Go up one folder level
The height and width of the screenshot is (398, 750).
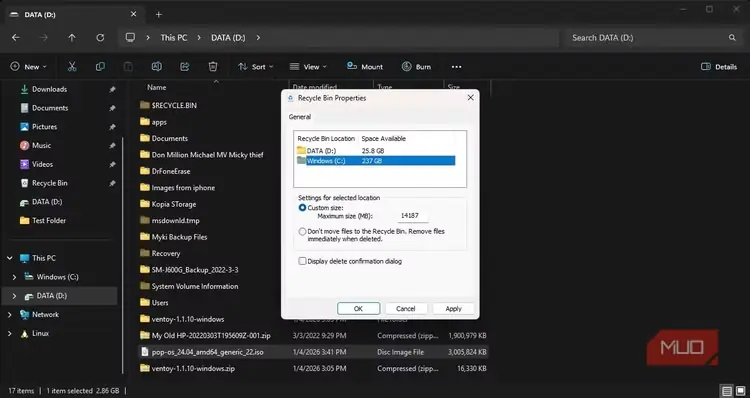(72, 37)
